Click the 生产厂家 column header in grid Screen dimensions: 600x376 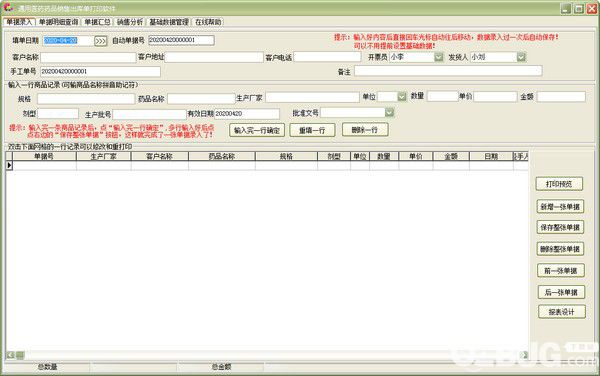point(104,156)
